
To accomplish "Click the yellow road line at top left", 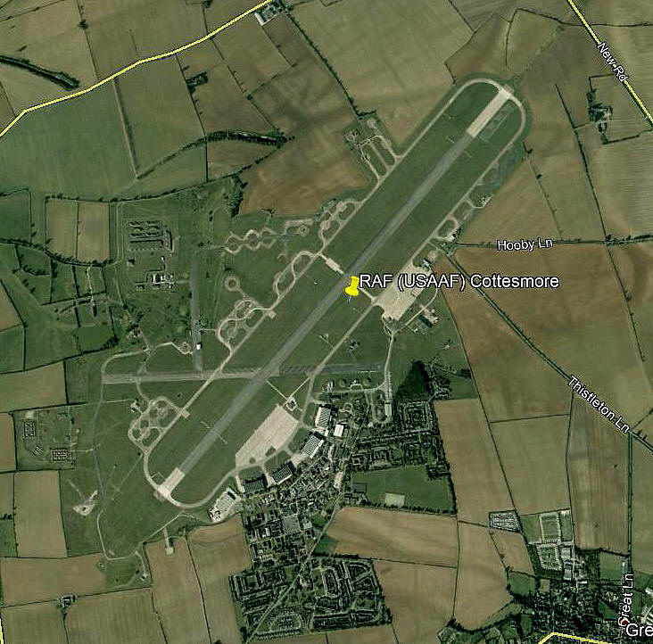I will point(137,62).
